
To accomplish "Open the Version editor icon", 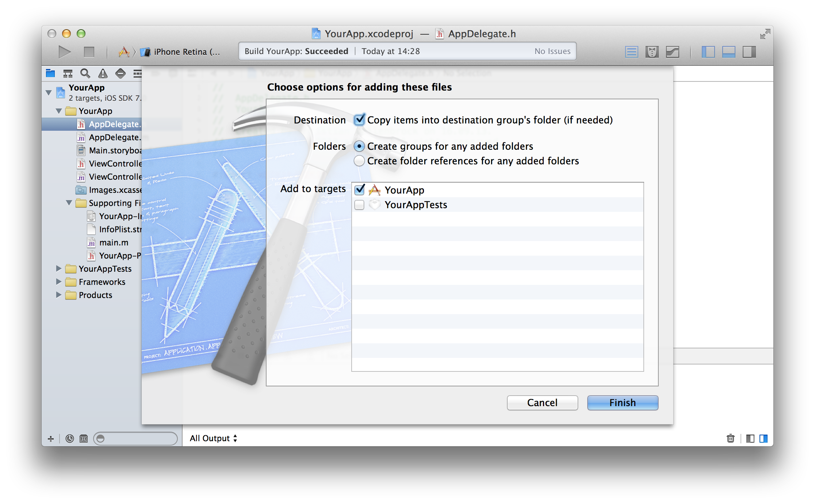I will (x=673, y=52).
